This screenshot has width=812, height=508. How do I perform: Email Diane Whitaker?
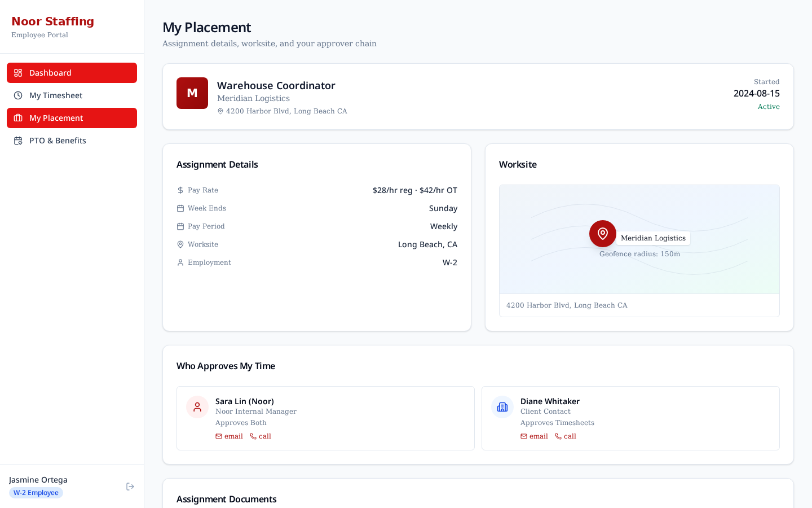[x=534, y=436]
